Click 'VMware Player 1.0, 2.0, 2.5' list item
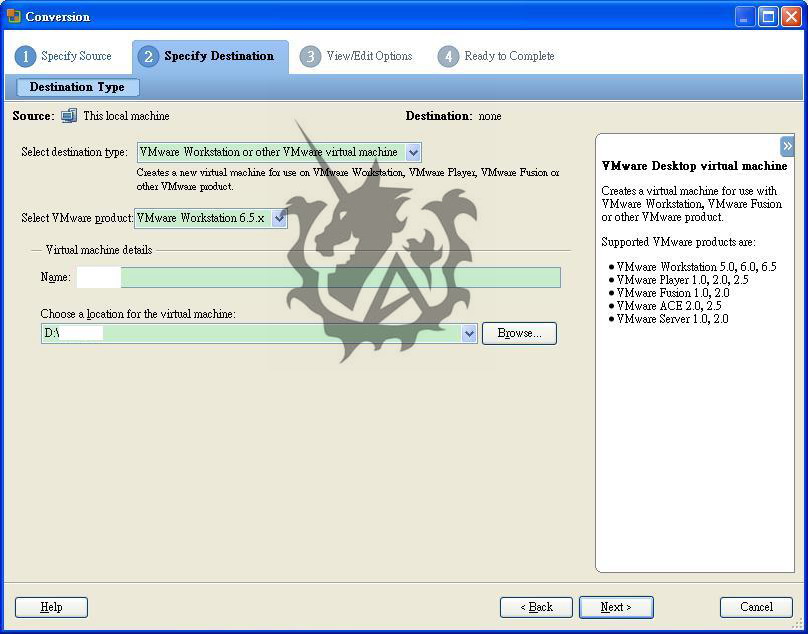Screen dimensions: 808x634 [x=682, y=280]
